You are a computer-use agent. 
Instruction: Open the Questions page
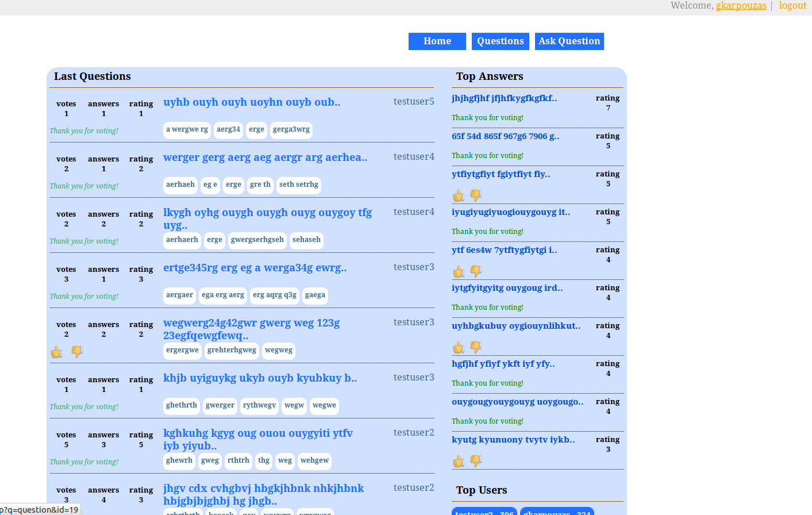(500, 41)
